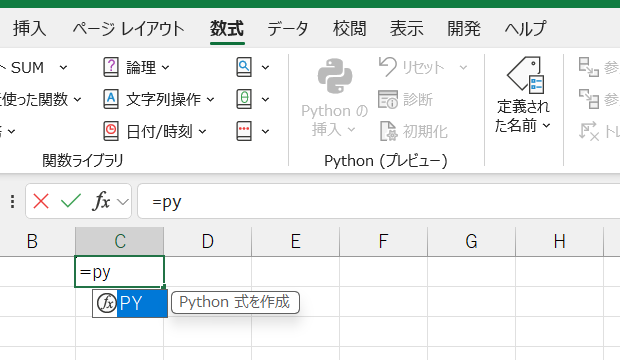Switch to the ページ レイアウト tab
Viewport: 620px width, 360px height.
128,29
